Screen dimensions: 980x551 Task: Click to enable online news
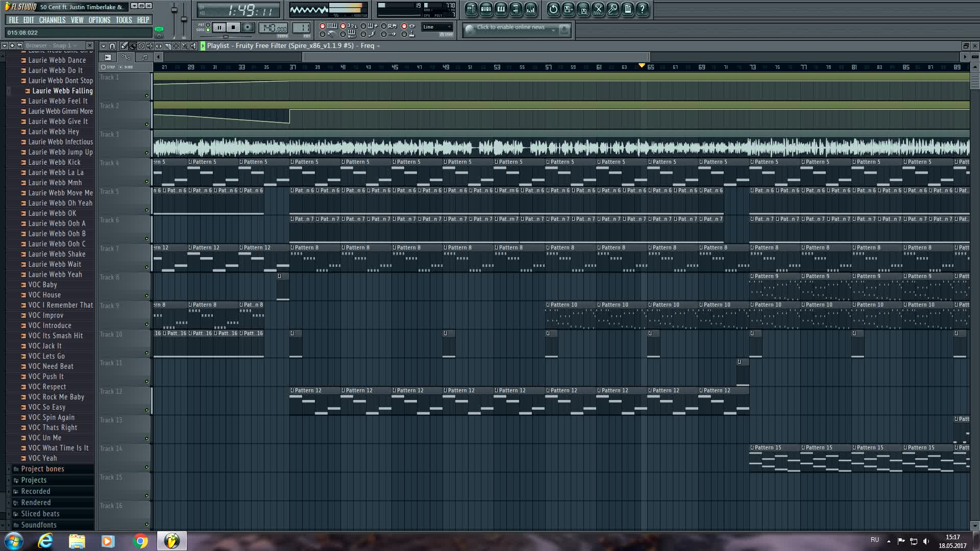[x=510, y=28]
